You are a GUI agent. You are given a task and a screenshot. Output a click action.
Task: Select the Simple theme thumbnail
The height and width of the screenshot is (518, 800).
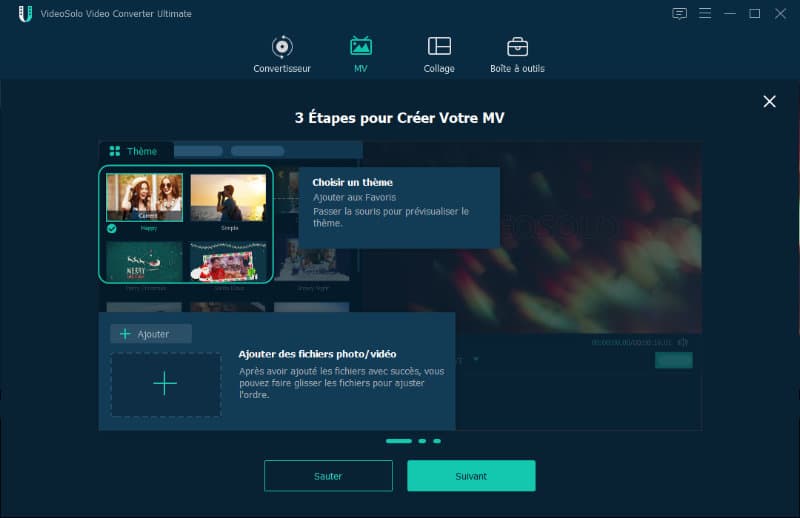(x=228, y=198)
